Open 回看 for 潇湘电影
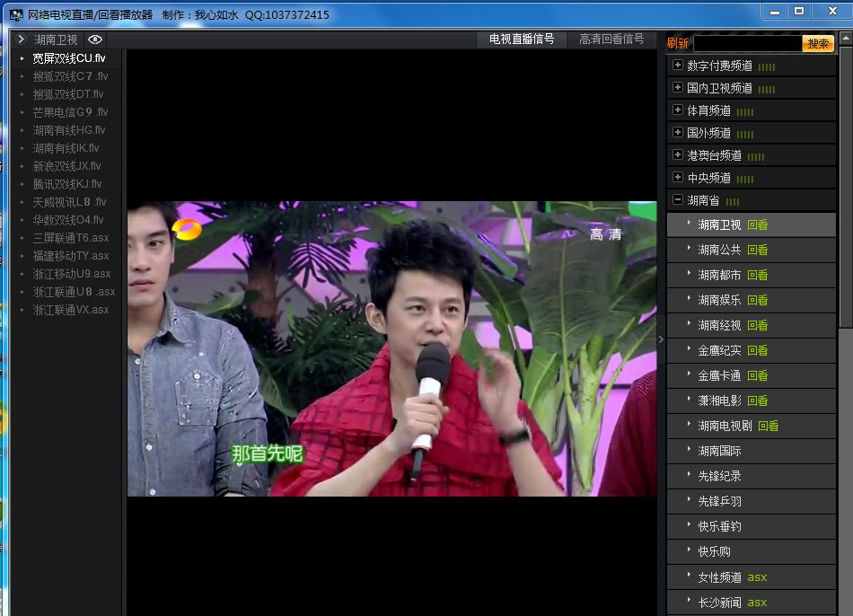 757,400
